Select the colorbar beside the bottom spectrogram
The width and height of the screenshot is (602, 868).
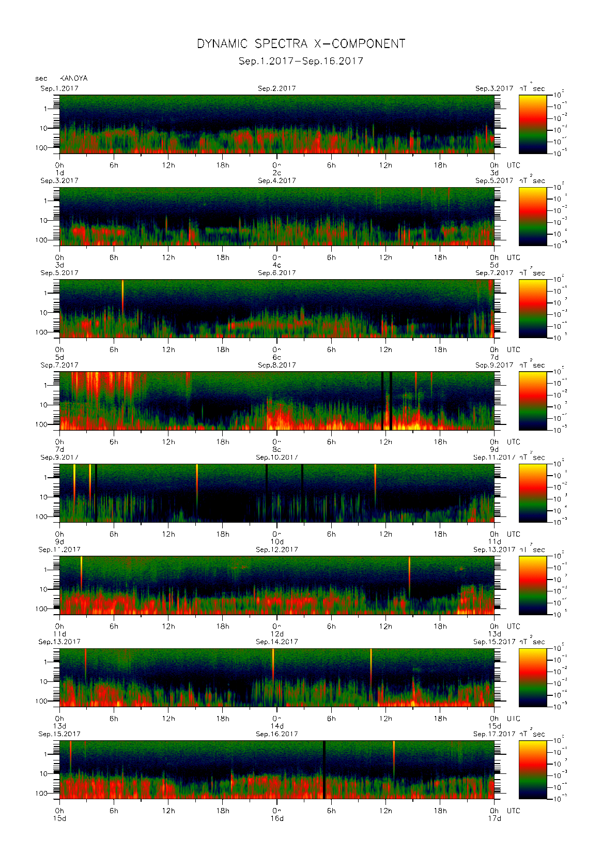click(x=532, y=770)
